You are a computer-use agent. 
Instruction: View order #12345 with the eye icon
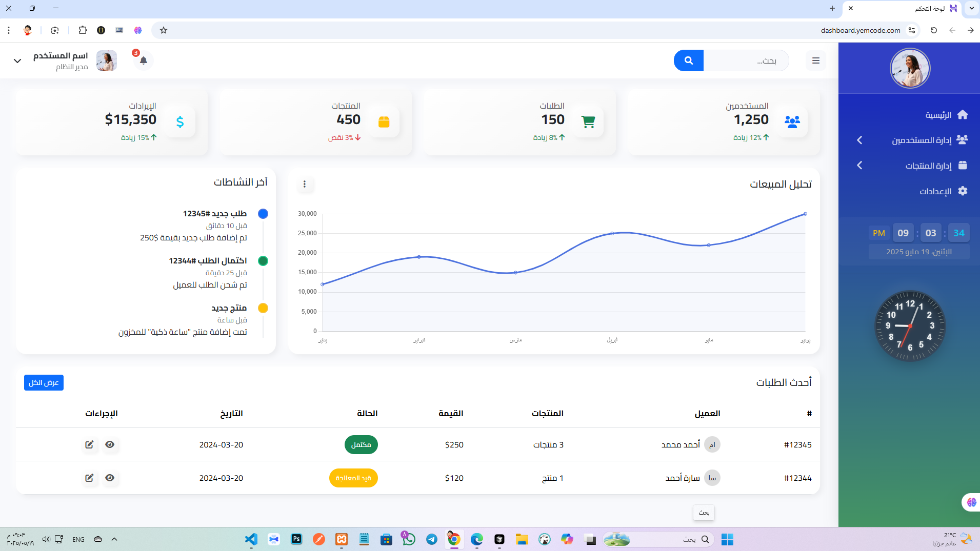110,444
